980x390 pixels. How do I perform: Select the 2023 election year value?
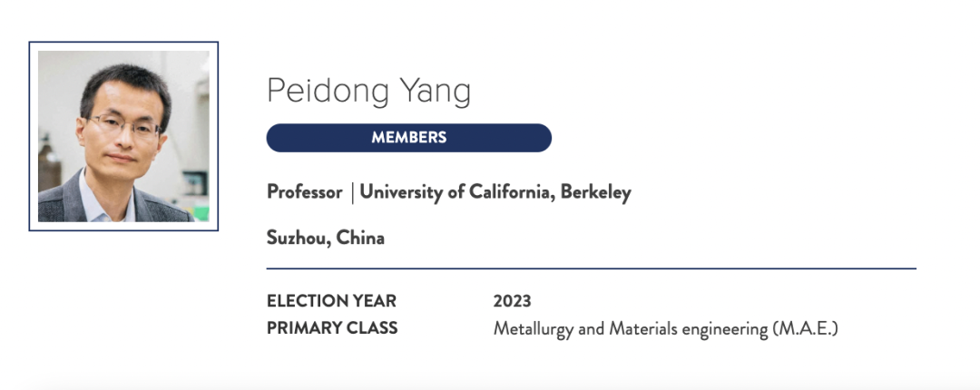coord(512,301)
